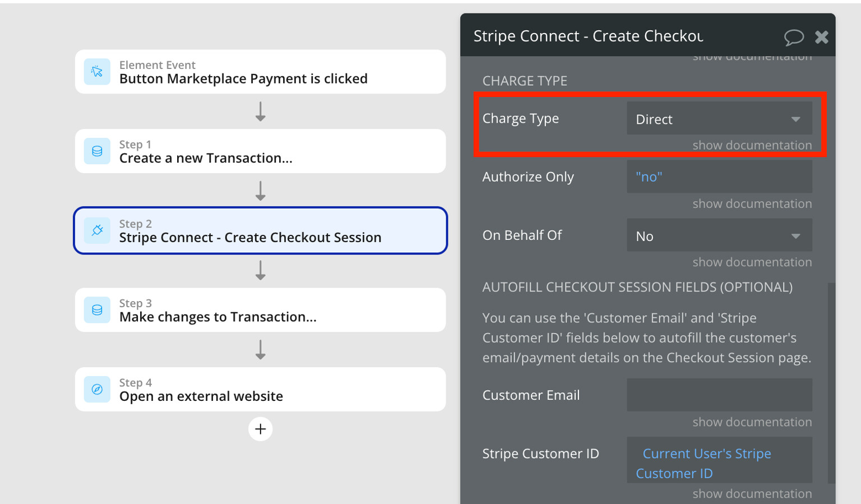Click the compass icon on Step 4
Viewport: 861px width, 504px height.
[97, 389]
